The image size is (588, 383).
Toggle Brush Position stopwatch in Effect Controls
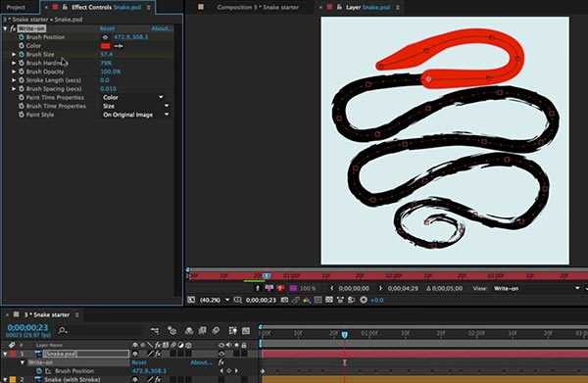[22, 37]
